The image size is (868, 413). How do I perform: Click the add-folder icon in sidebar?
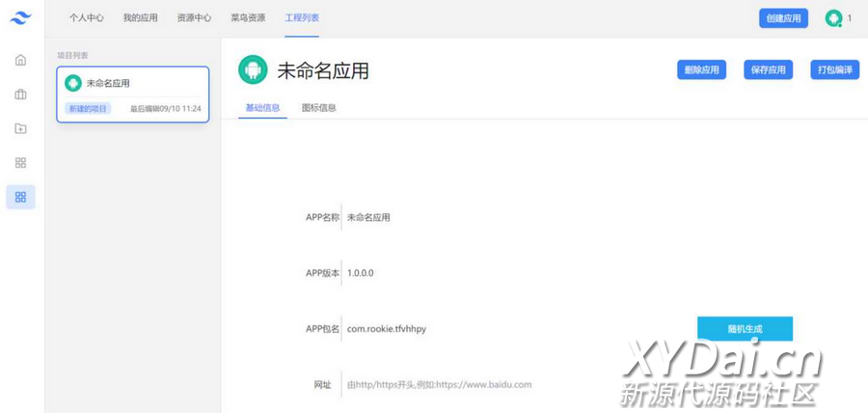coord(20,128)
